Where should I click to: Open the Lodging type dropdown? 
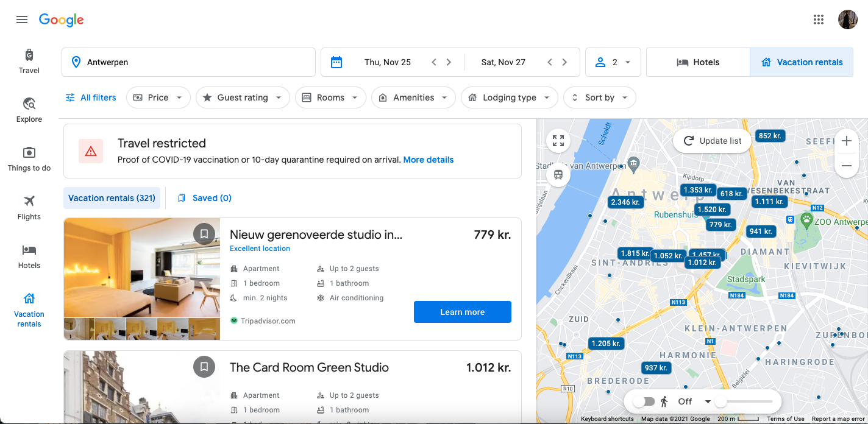coord(509,97)
